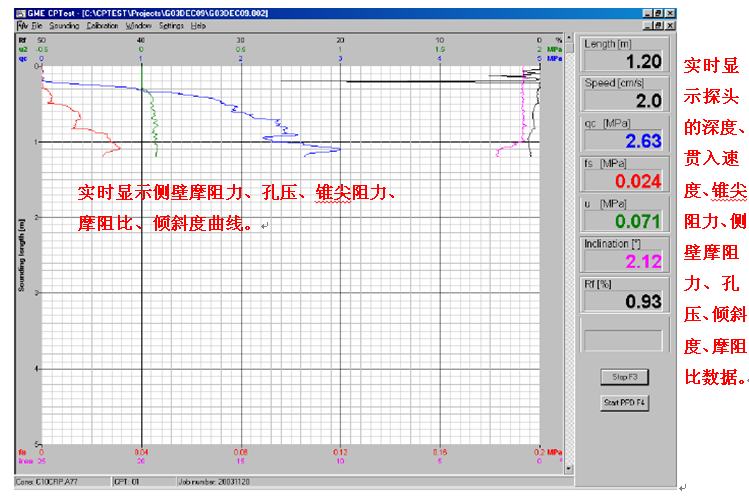Image resolution: width=749 pixels, height=503 pixels.
Task: Open the Calibration menu
Action: pyautogui.click(x=102, y=25)
